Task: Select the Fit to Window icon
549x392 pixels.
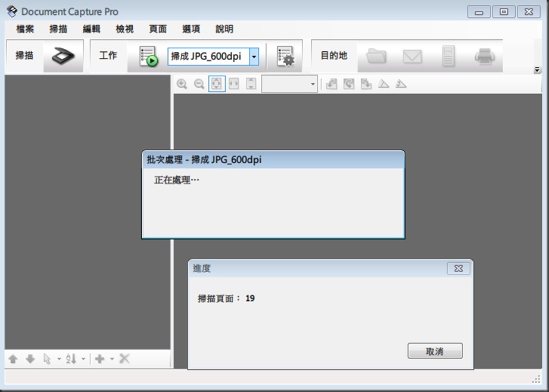Action: click(216, 83)
